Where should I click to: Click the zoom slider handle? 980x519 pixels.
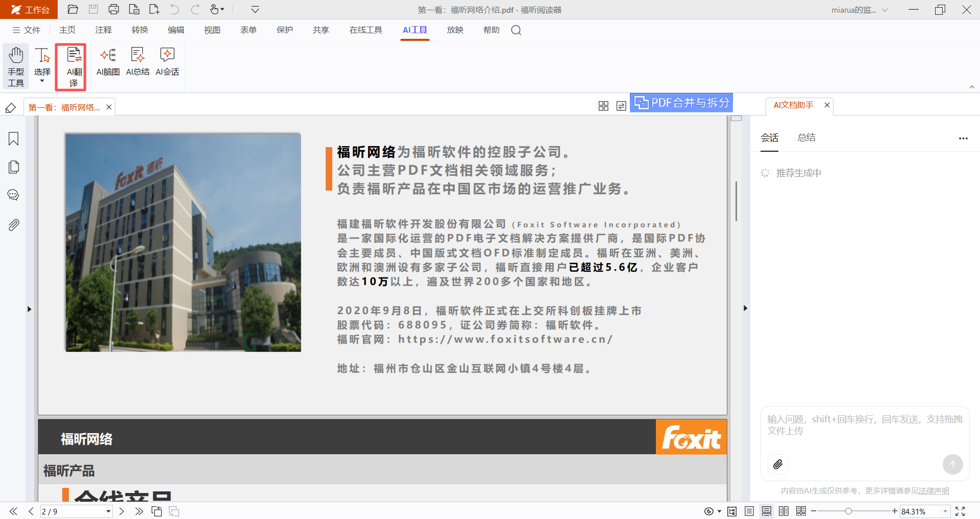[x=848, y=511]
